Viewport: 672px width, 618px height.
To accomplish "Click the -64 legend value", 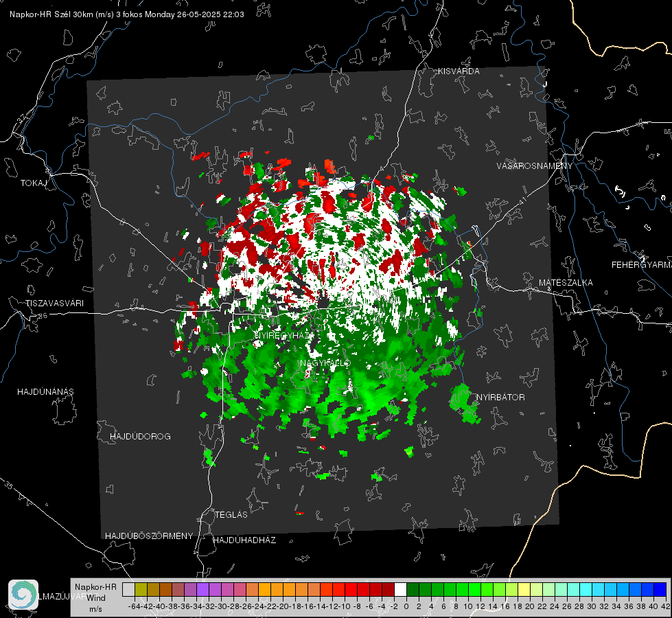I will (x=134, y=606).
